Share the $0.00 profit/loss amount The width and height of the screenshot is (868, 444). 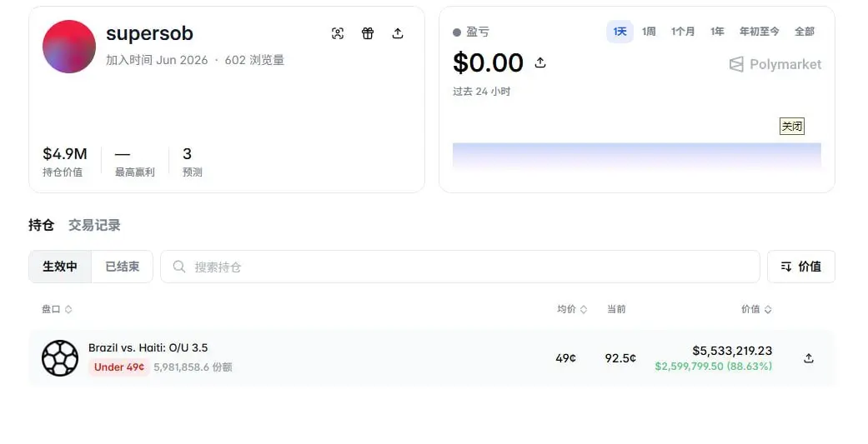click(x=540, y=63)
